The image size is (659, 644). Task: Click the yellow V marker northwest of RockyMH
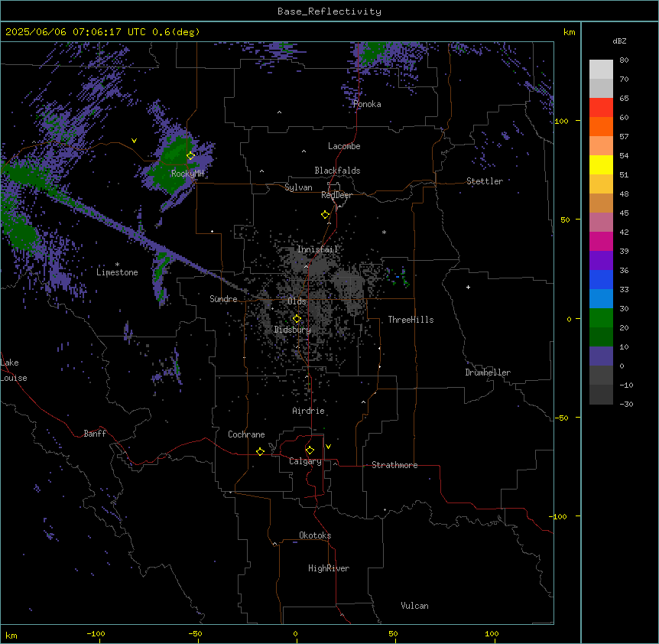(x=134, y=141)
